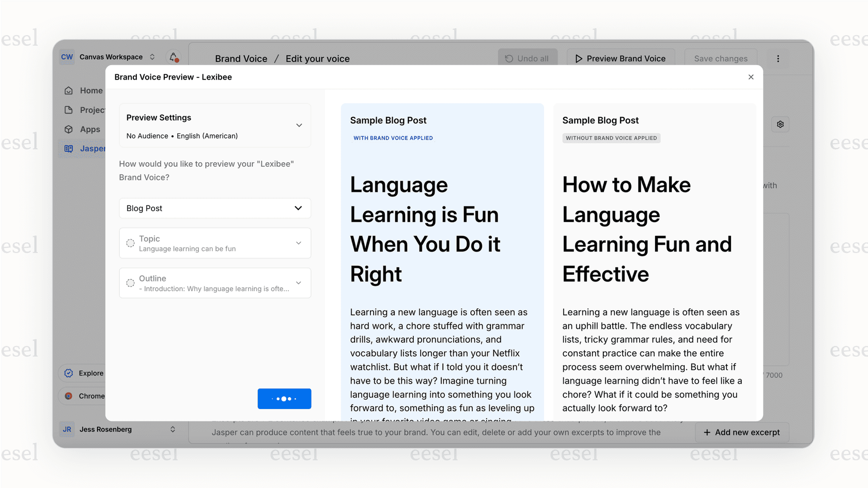
Task: Open Explore via the compass icon
Action: pos(69,373)
